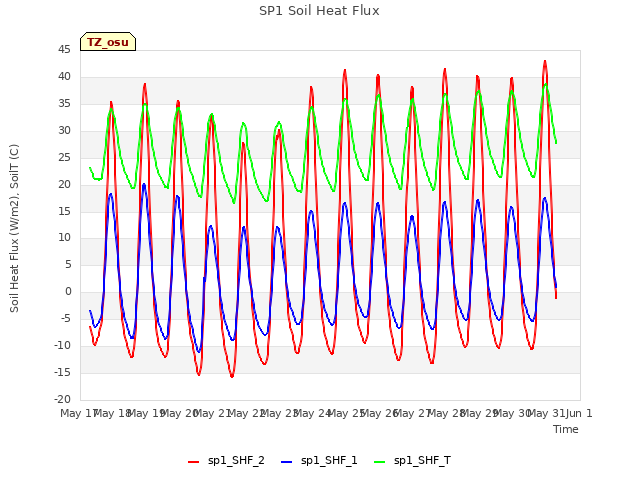Toggle the sp1_SHF_2 legend entry
Image resolution: width=640 pixels, height=480 pixels.
pyautogui.click(x=226, y=461)
